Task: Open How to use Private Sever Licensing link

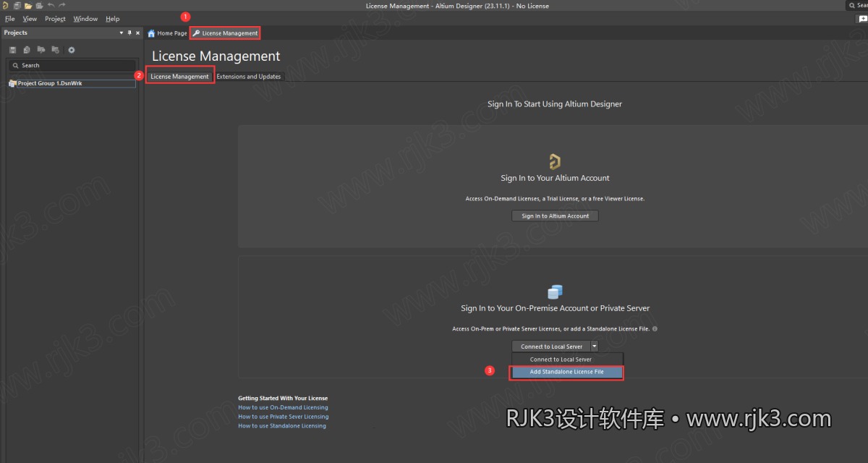Action: [x=283, y=417]
